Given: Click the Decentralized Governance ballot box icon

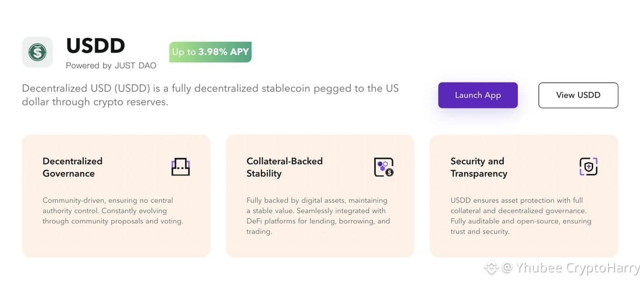Looking at the screenshot, I should click(180, 167).
